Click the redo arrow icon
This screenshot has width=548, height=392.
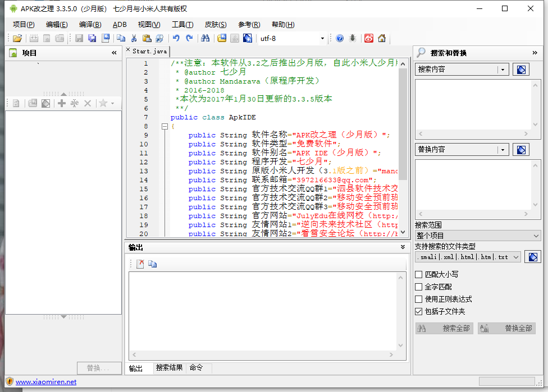(189, 38)
